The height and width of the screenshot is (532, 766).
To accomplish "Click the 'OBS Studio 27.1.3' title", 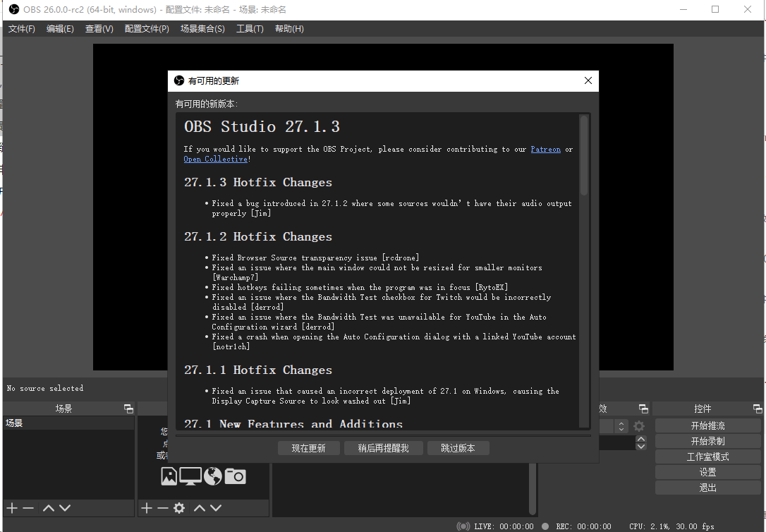I will point(262,126).
